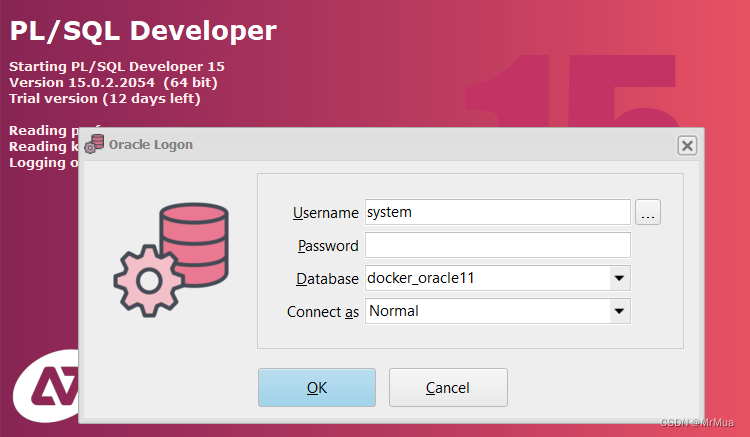Click the Database label
750x437 pixels.
[x=327, y=279]
